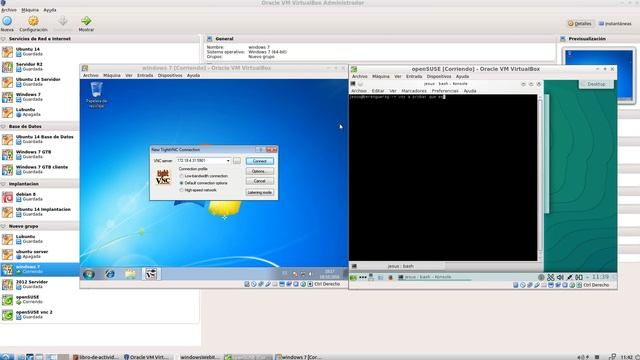Open Máquina menu in VirtualBox Manager
This screenshot has height=360, width=640.
tap(30, 10)
